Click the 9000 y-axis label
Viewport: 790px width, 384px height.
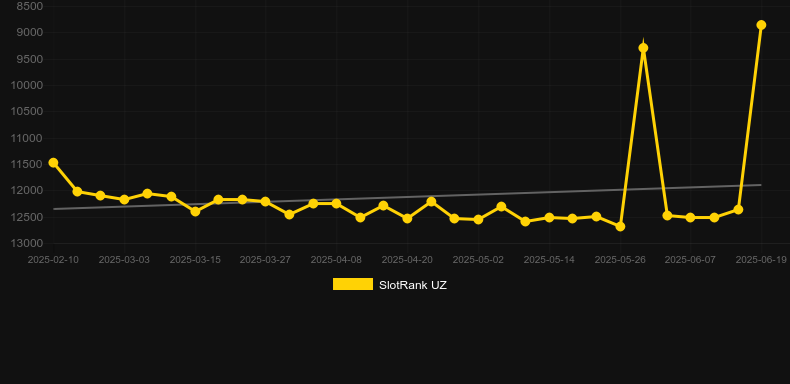(30, 33)
